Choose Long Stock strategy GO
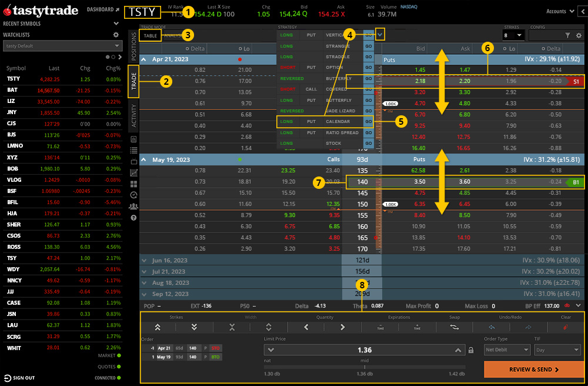Viewport: 588px width, 386px height. 369,144
